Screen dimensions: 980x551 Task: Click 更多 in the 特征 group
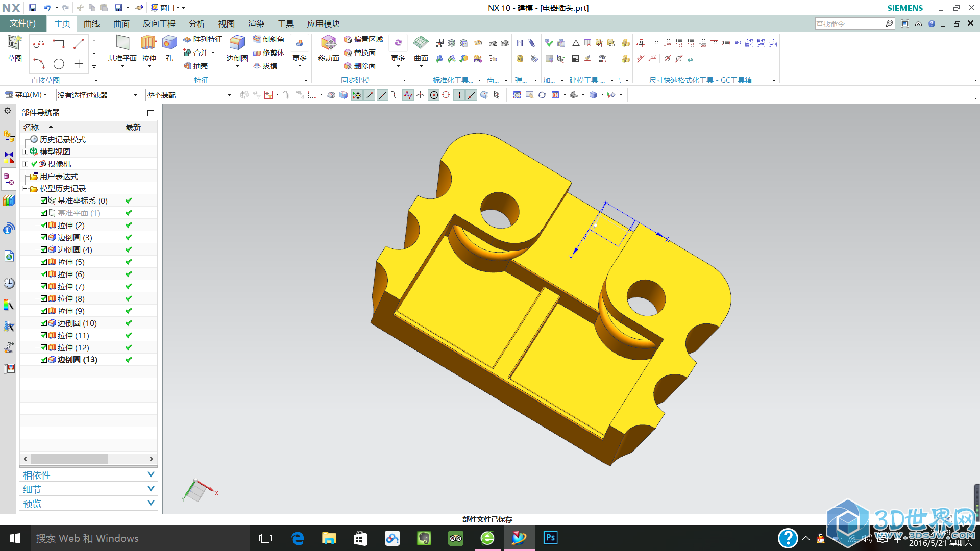tap(300, 51)
